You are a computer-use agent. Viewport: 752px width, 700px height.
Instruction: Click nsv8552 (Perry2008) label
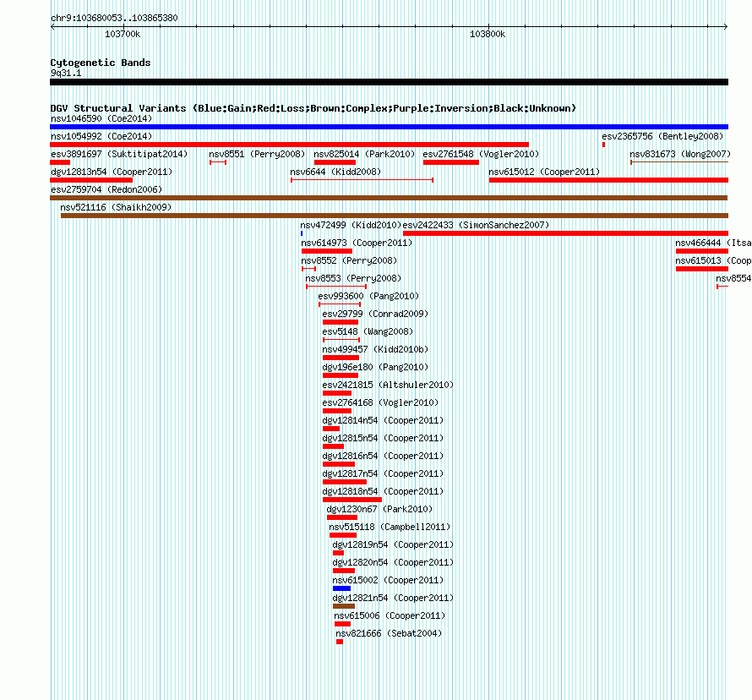pos(349,260)
